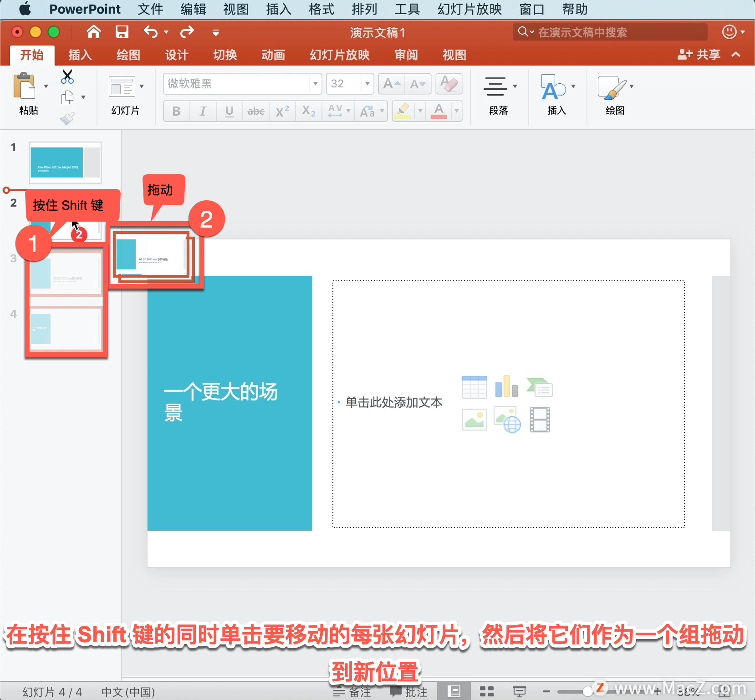
Task: Click the Cut scissors icon
Action: coord(67,76)
